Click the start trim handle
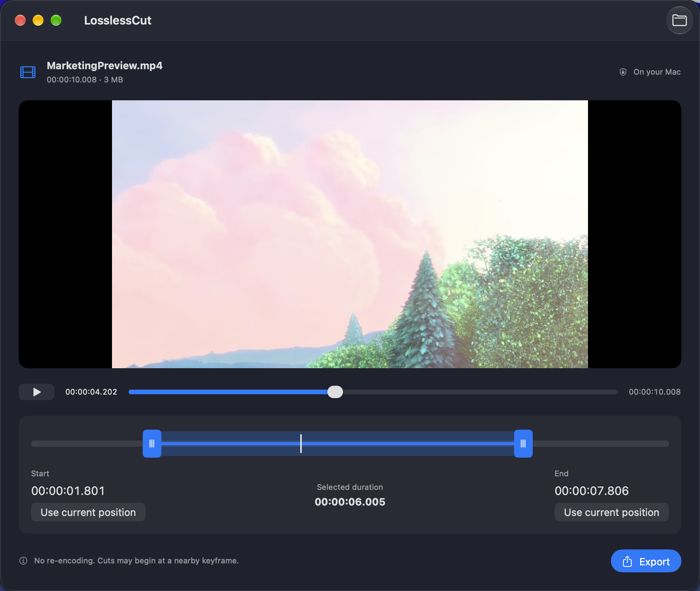This screenshot has width=700, height=591. [x=152, y=444]
